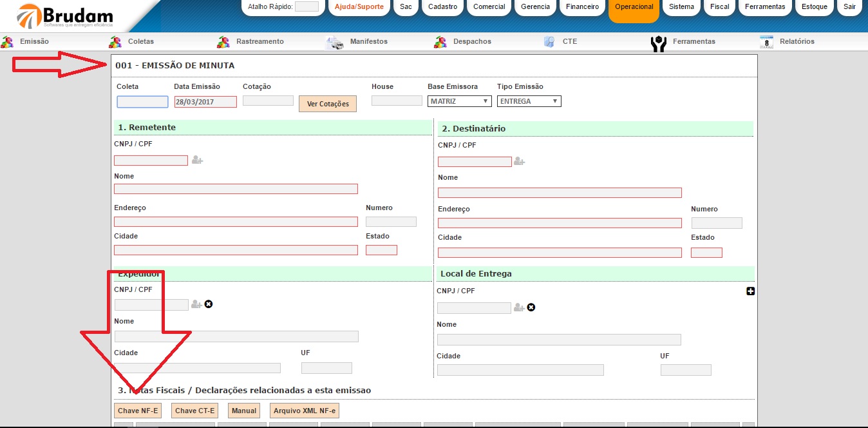Screen dimensions: 868x428
Task: Open Relatórios calendar icon menu
Action: tap(766, 42)
